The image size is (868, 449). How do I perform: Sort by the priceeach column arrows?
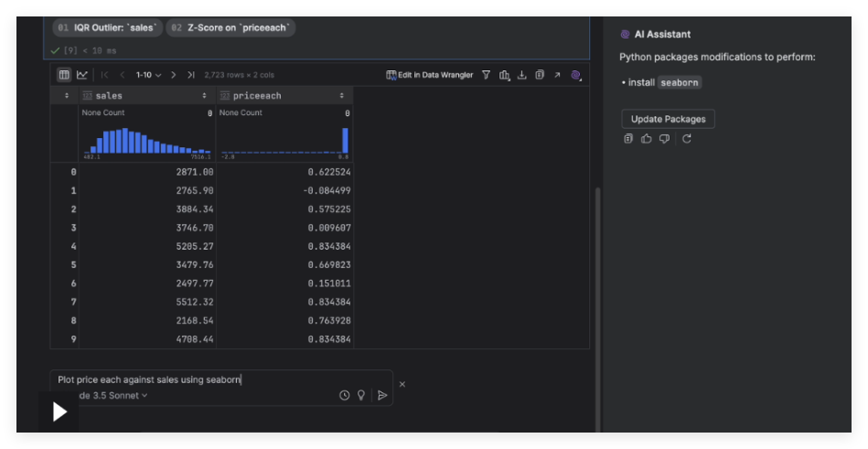click(x=341, y=96)
